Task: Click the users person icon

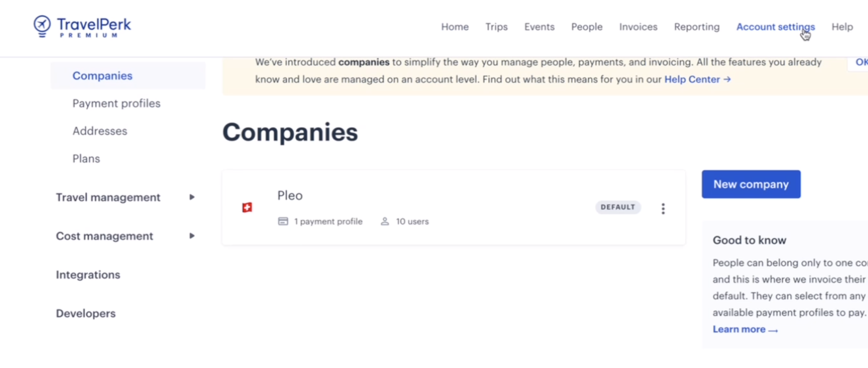Action: coord(384,221)
